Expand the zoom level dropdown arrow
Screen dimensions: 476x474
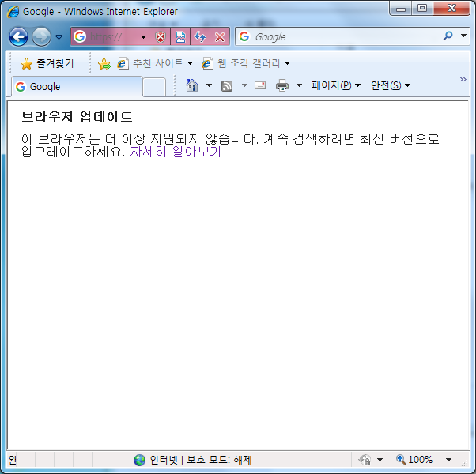448,460
